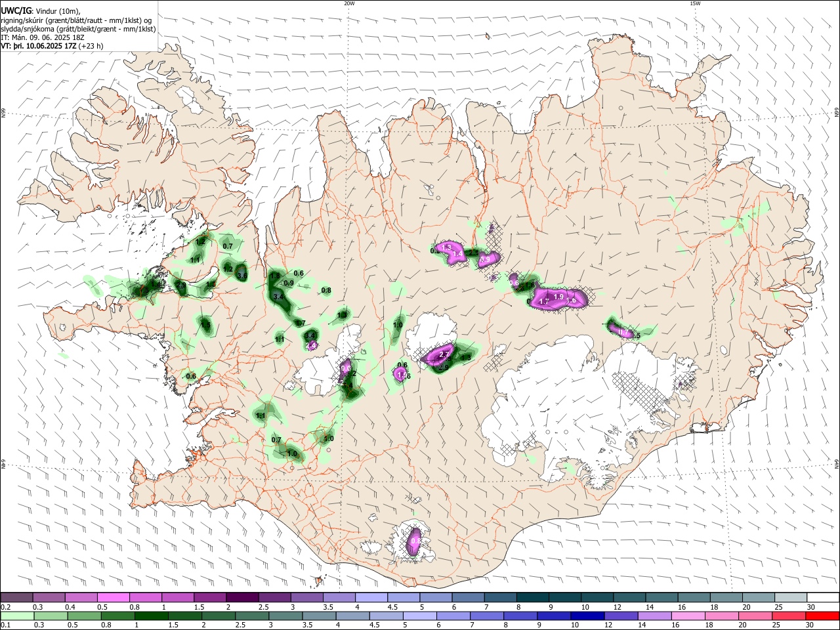This screenshot has height=630, width=840.
Task: Click the 'Vindur (10m)' header text
Action: pos(56,11)
